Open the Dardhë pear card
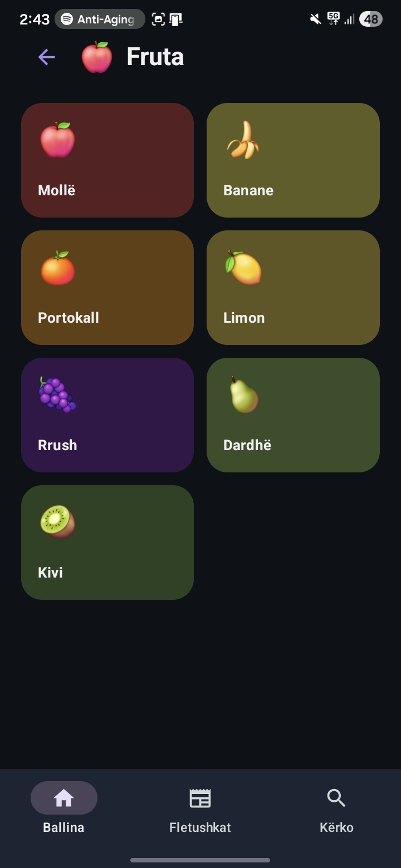Viewport: 401px width, 868px height. click(293, 415)
